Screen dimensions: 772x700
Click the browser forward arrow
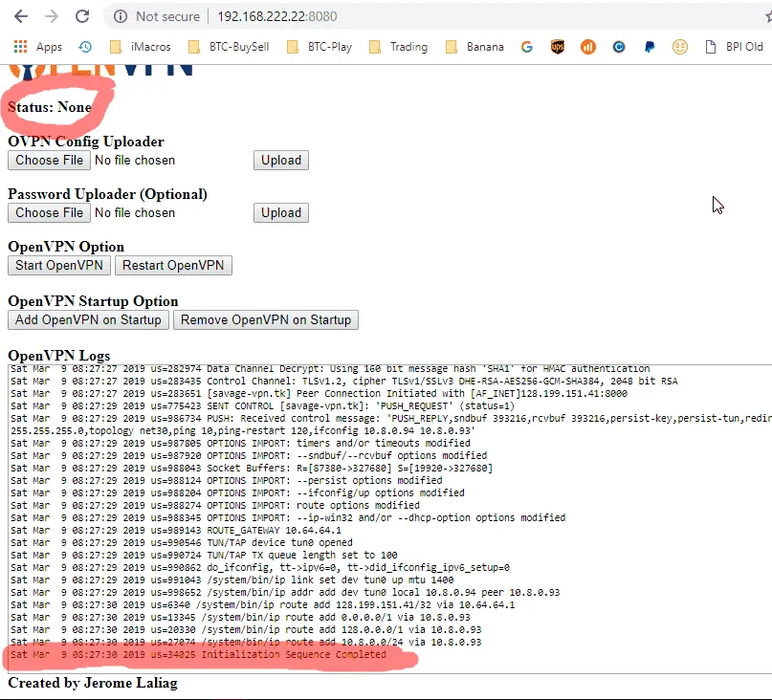pyautogui.click(x=52, y=16)
